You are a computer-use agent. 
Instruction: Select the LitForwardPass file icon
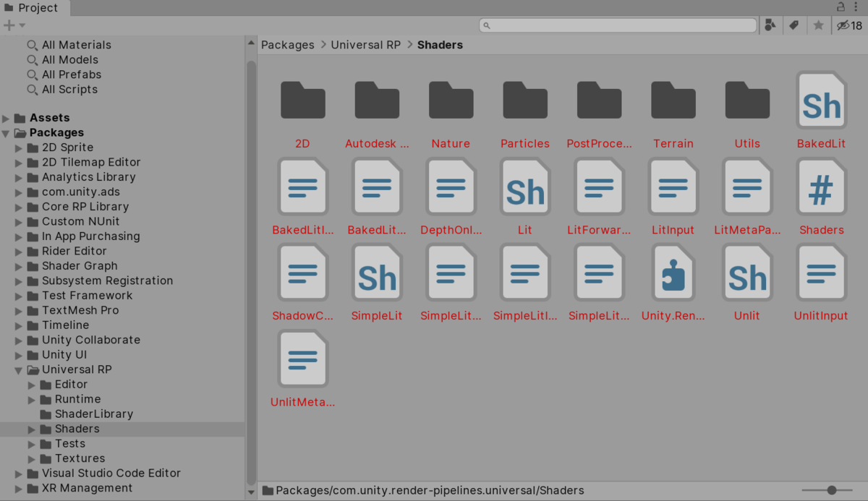click(x=599, y=187)
